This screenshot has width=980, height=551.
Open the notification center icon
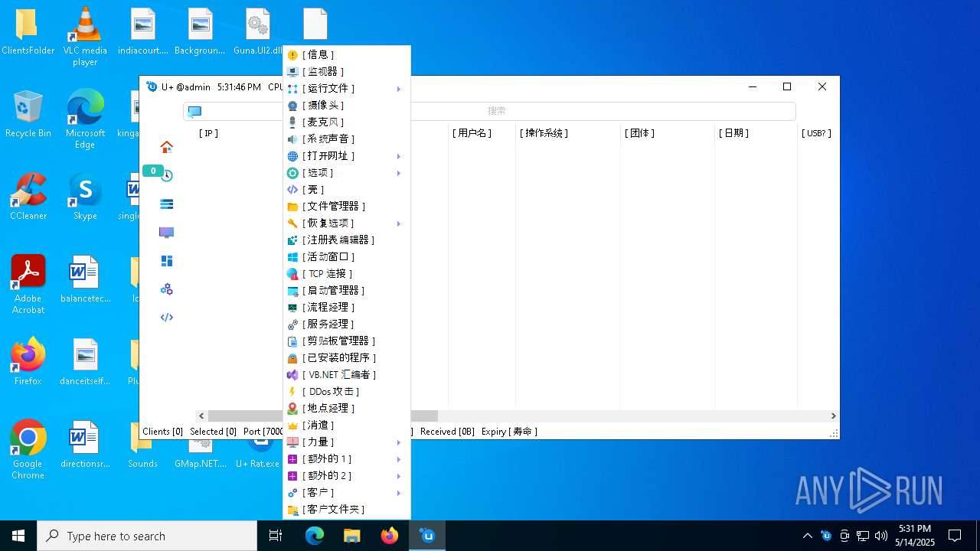point(955,536)
